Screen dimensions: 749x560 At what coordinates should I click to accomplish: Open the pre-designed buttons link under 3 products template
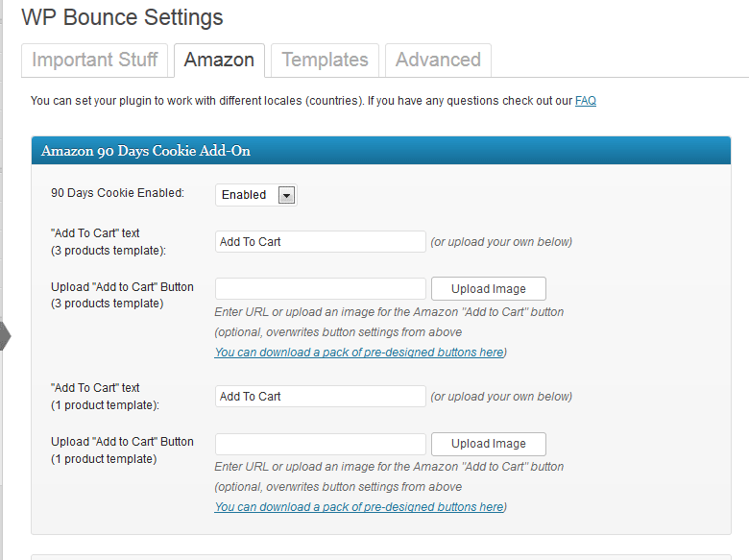pyautogui.click(x=359, y=353)
